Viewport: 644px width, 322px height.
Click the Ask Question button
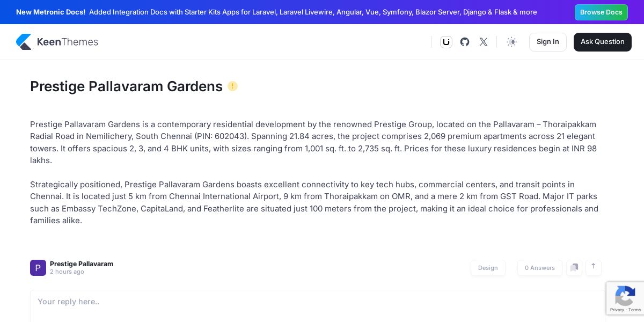(x=603, y=42)
